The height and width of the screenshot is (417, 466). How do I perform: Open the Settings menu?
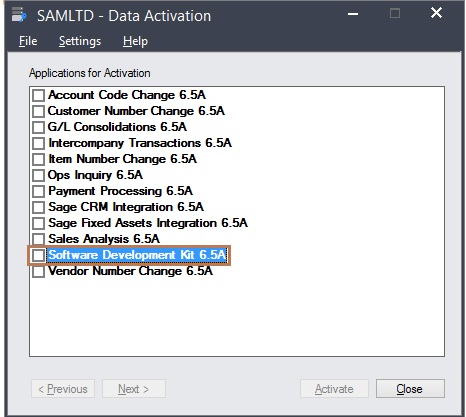[80, 41]
